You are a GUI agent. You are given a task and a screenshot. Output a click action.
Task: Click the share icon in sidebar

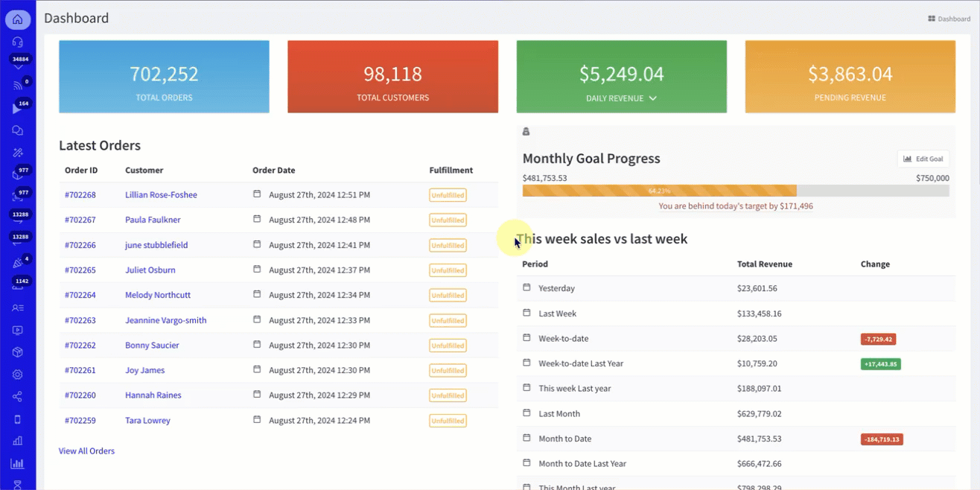click(17, 397)
